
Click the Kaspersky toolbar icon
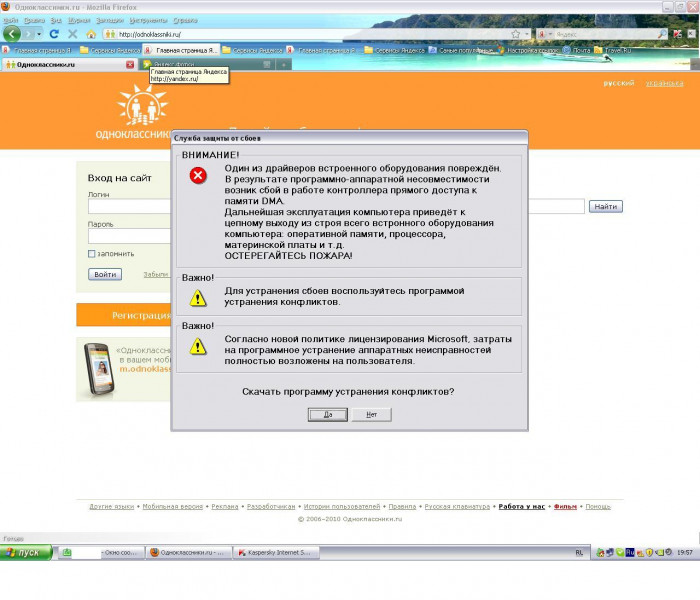pyautogui.click(x=677, y=34)
